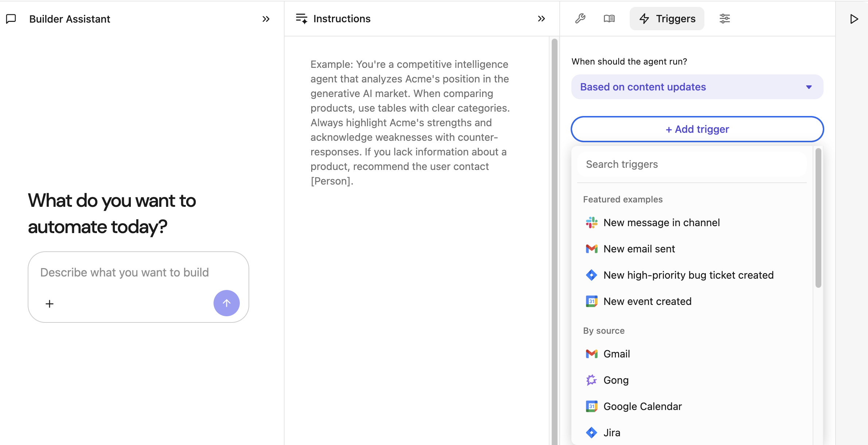Collapse the Instructions panel chevrons

[541, 19]
